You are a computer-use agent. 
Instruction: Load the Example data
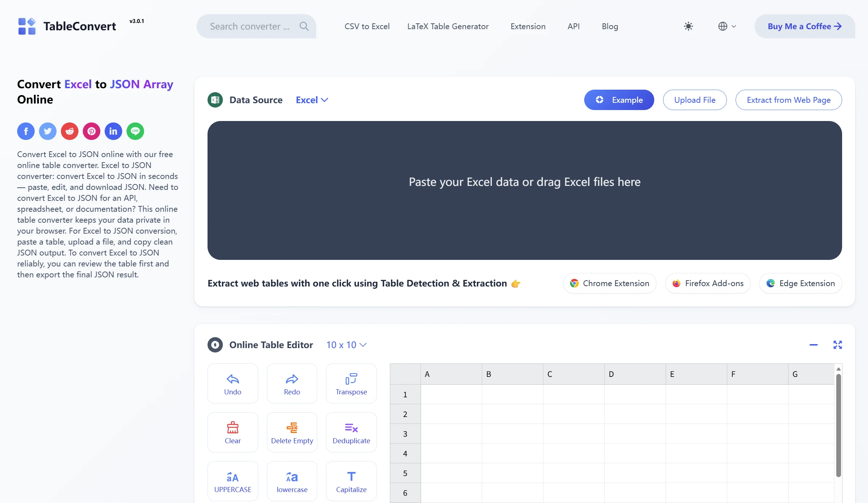coord(619,100)
